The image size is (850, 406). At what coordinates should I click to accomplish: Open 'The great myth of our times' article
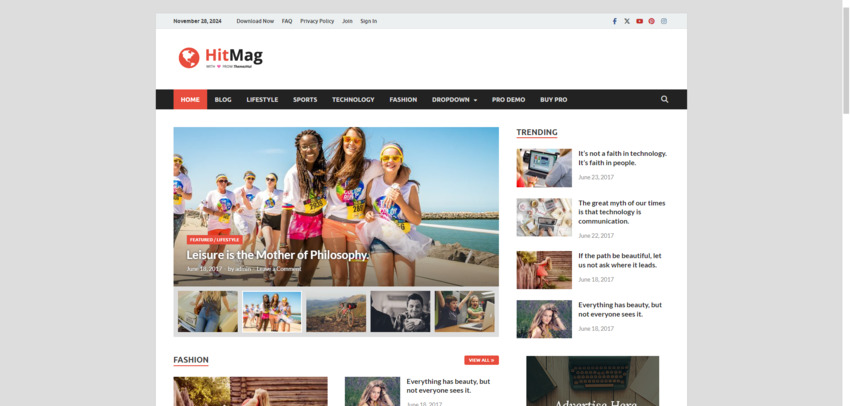(621, 212)
